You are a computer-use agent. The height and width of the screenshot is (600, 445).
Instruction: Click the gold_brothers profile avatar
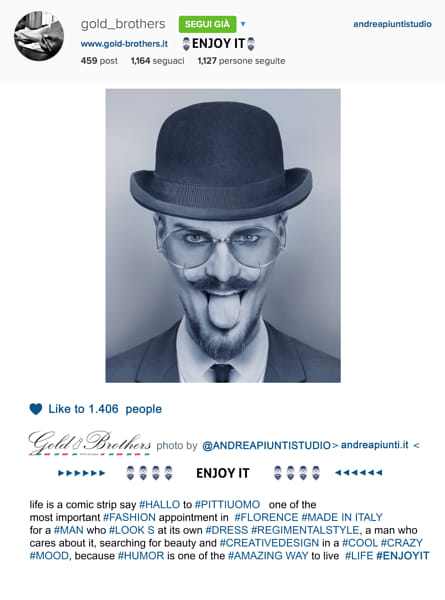39,36
